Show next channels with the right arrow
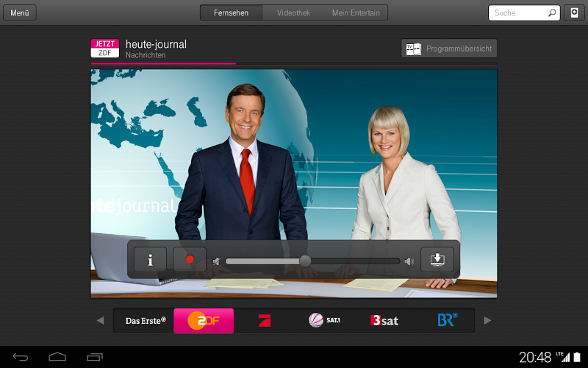This screenshot has height=368, width=588. [487, 320]
